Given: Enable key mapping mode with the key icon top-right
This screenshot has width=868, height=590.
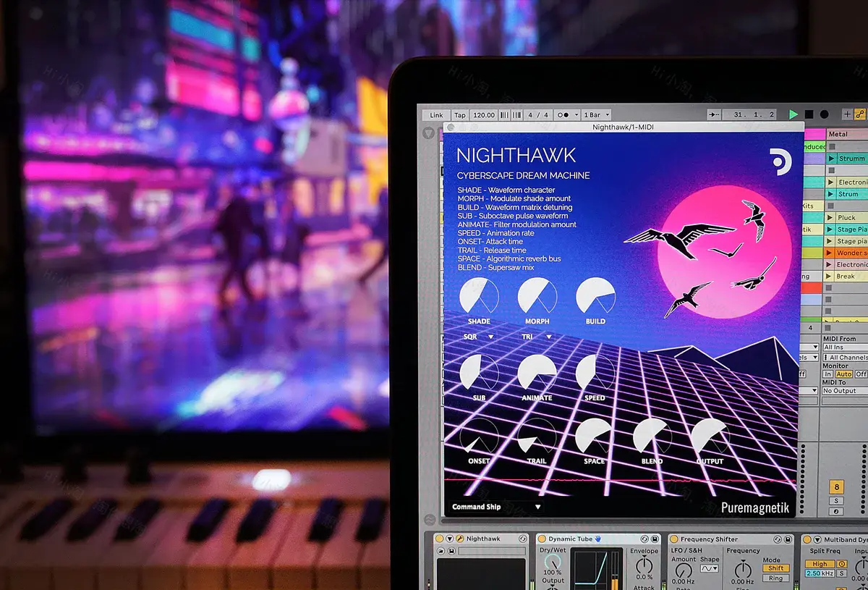Looking at the screenshot, I should pos(861,114).
